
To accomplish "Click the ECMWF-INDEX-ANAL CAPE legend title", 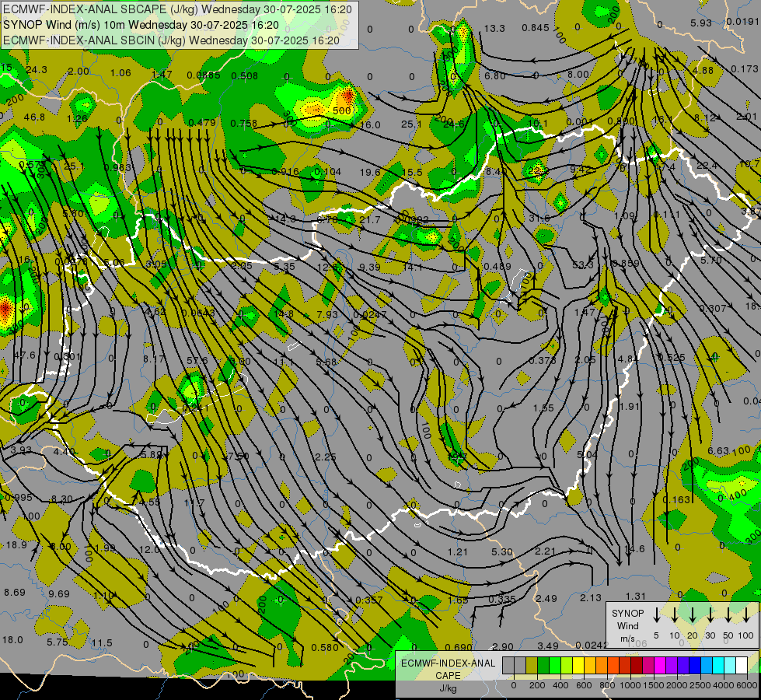I will click(x=448, y=669).
